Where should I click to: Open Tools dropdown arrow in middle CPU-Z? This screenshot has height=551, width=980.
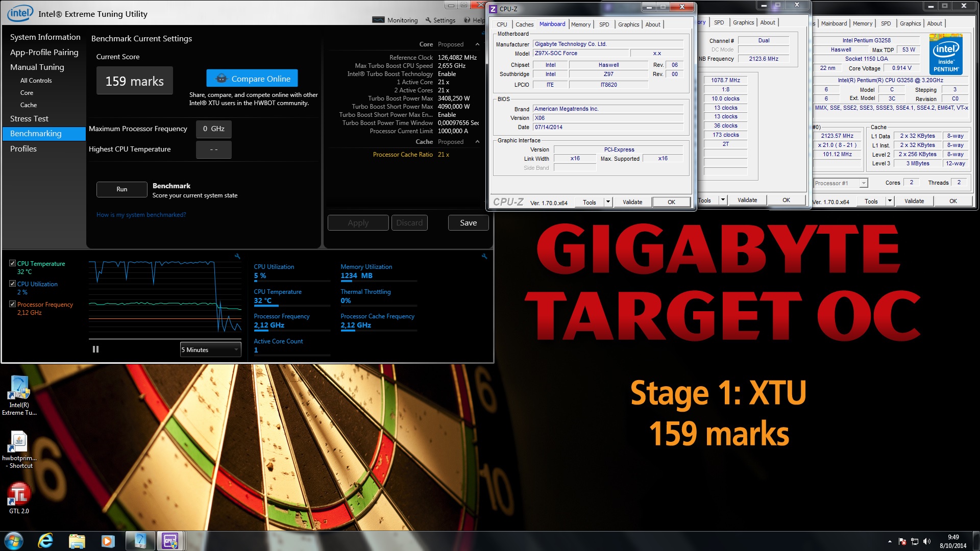[723, 200]
